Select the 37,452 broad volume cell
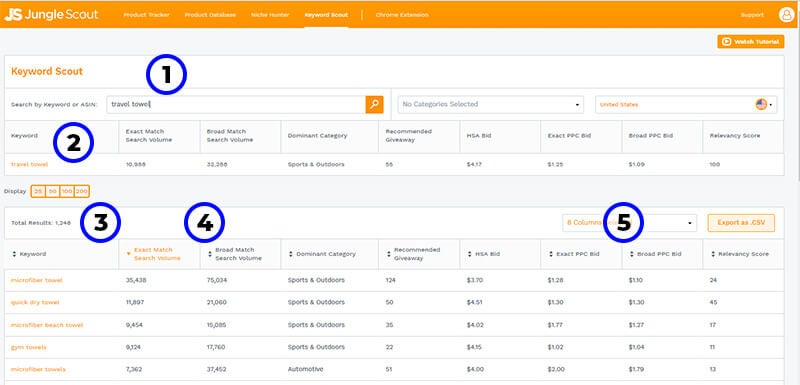 [217, 369]
